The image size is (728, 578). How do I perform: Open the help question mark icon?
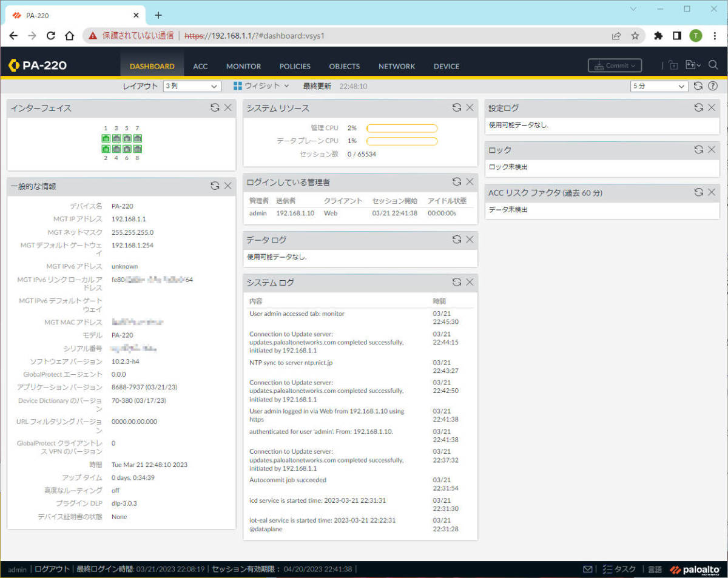pyautogui.click(x=713, y=86)
